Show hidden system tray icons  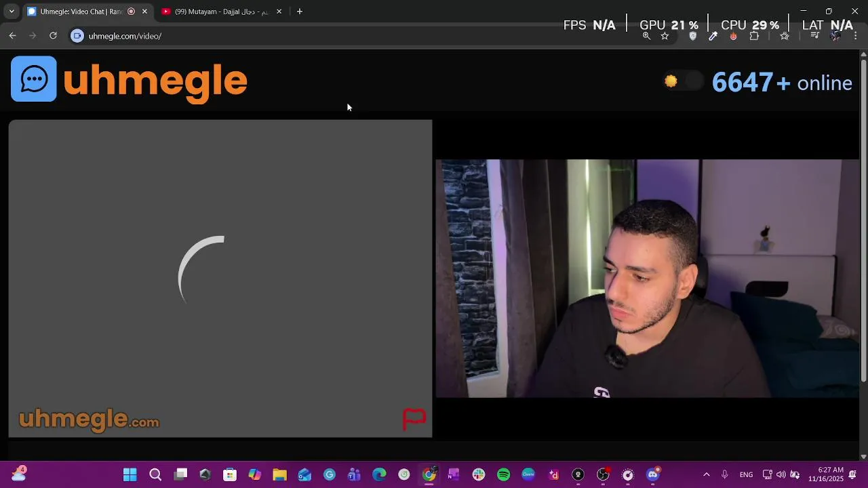tap(707, 474)
